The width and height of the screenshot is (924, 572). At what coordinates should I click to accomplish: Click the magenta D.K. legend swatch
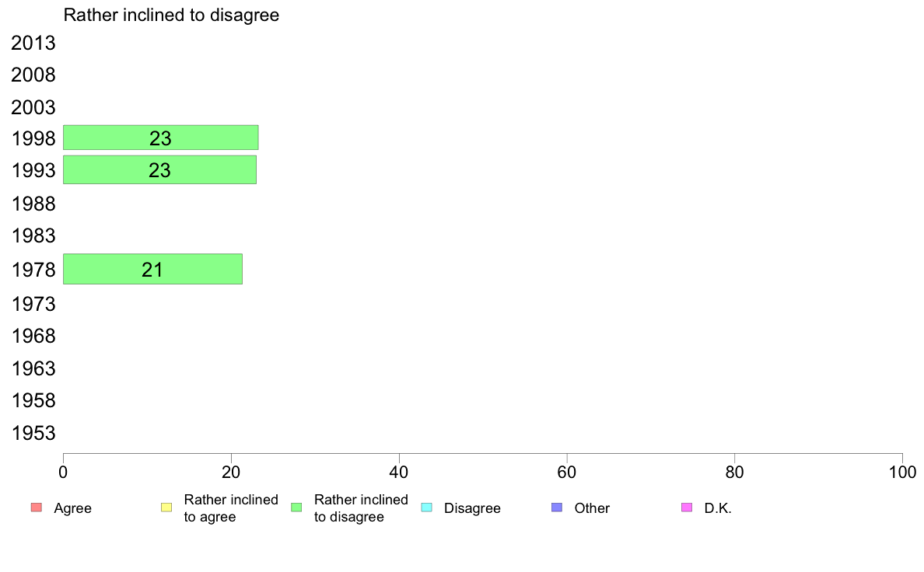pos(687,507)
